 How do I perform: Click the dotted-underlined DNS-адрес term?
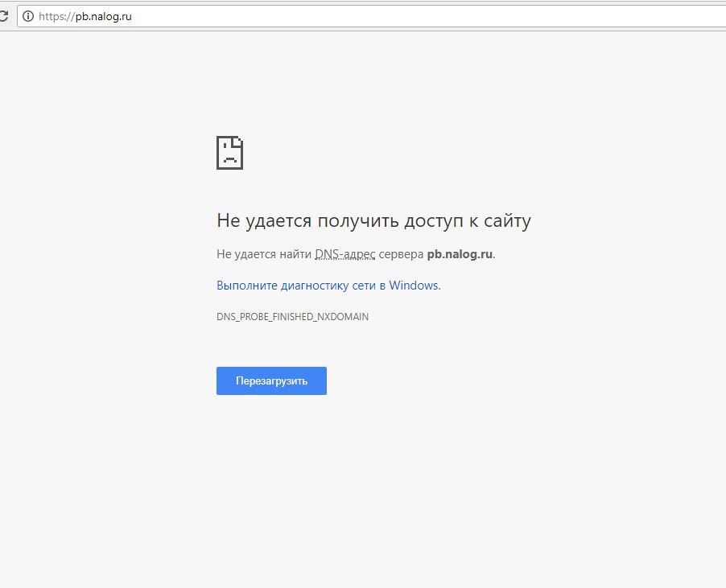pos(344,254)
